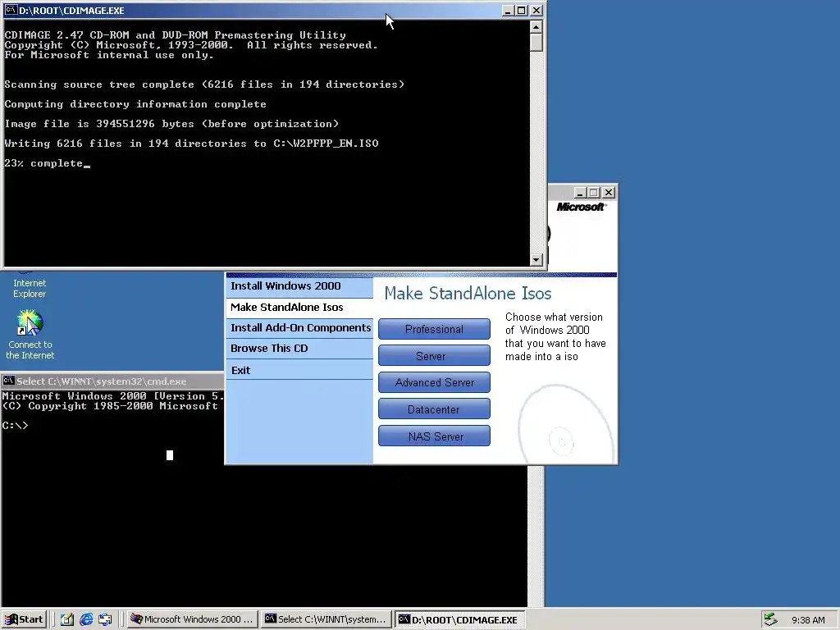Click Show Desktop quick launch icon

point(67,619)
